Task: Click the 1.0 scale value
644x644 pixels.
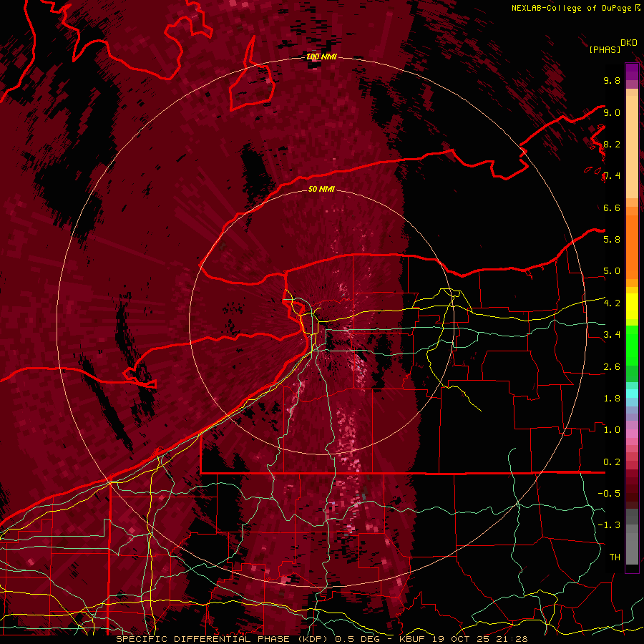Action: (x=612, y=430)
